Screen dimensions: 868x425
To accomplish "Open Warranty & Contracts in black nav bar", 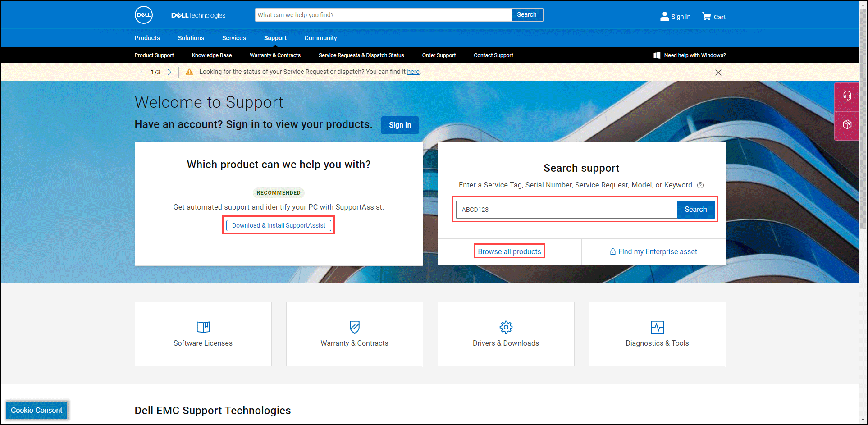I will [x=275, y=55].
